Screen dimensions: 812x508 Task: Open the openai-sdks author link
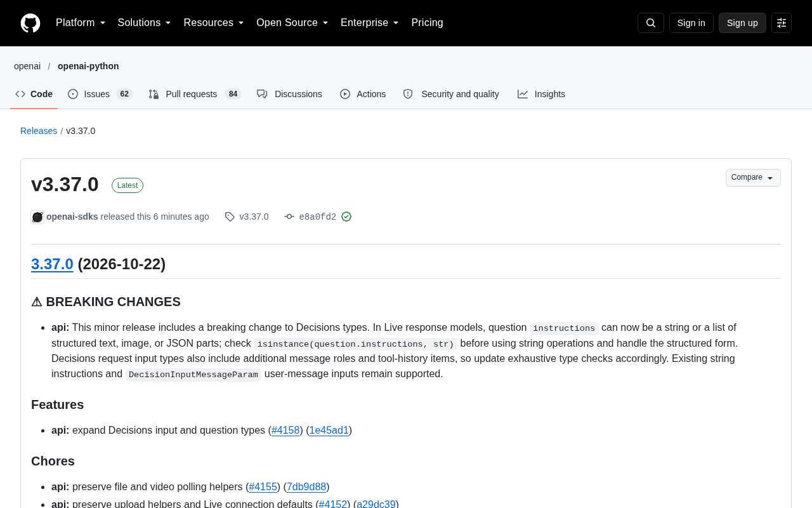[72, 217]
